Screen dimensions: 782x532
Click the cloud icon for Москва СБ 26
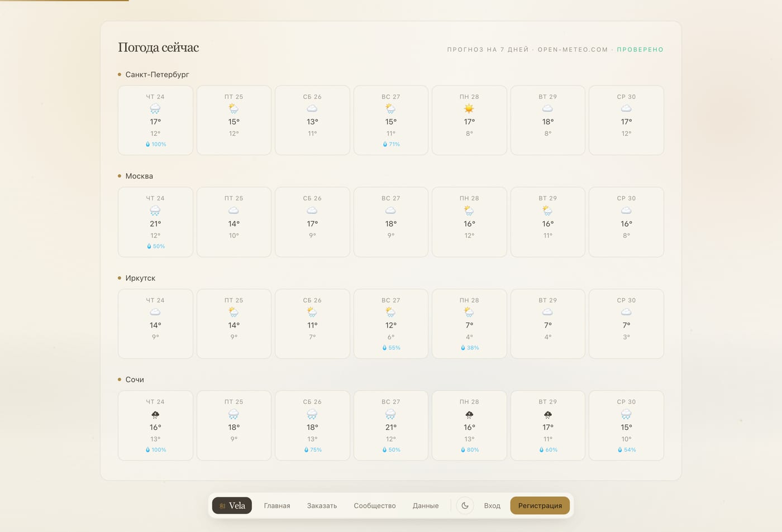point(312,210)
